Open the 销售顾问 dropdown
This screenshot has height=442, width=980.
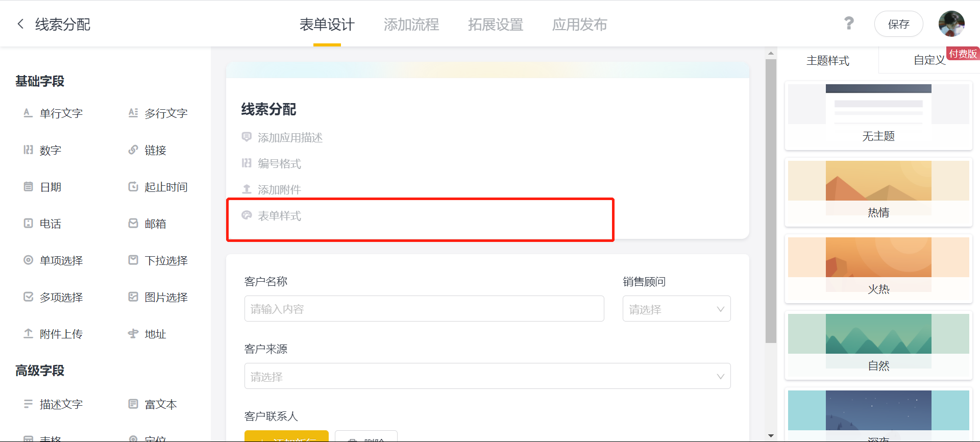click(x=676, y=309)
